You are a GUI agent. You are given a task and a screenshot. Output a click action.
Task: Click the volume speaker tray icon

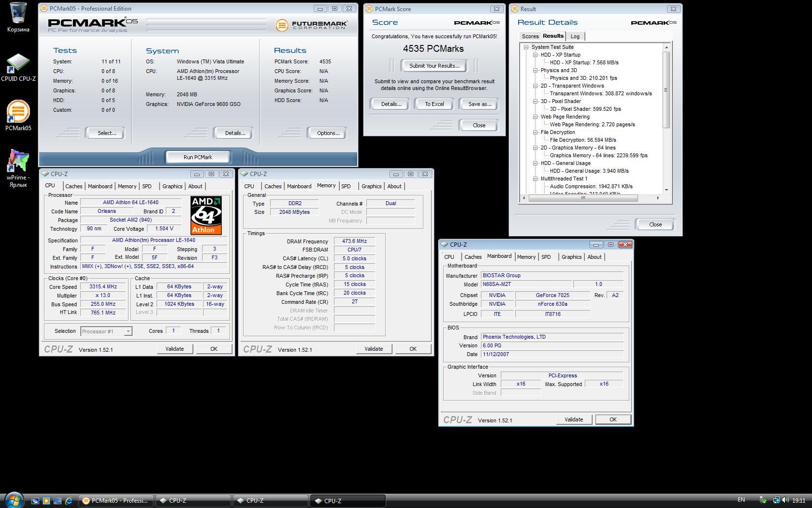pyautogui.click(x=785, y=500)
